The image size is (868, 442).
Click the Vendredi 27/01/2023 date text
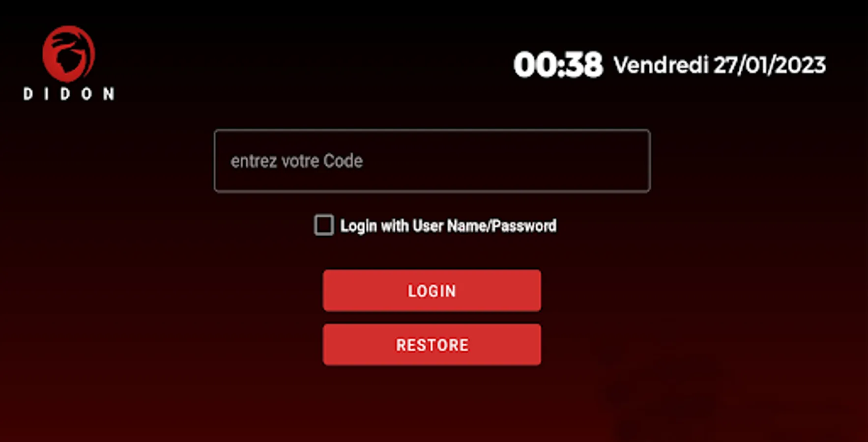pyautogui.click(x=720, y=65)
